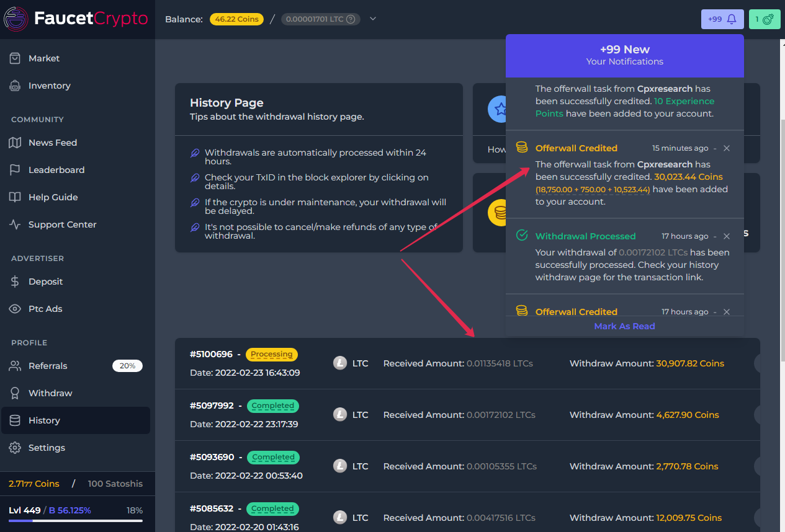The height and width of the screenshot is (532, 785).
Task: Click Mark As Read link
Action: click(624, 326)
